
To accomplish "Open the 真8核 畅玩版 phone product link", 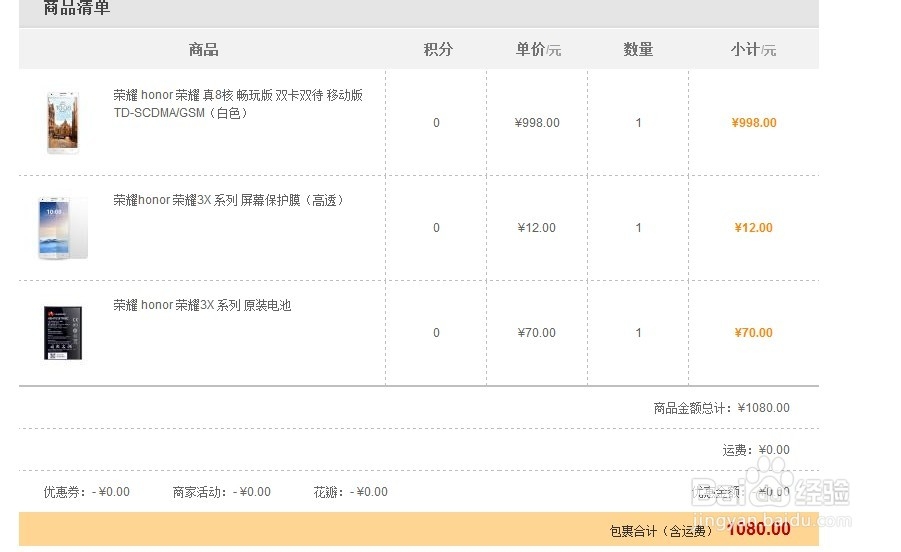I will pos(238,104).
